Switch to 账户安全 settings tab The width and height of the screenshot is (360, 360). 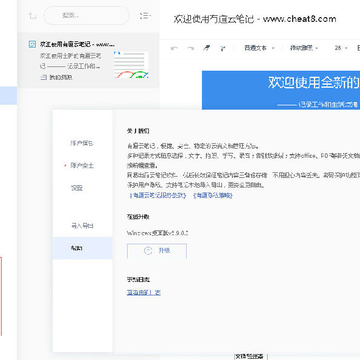coord(82,166)
